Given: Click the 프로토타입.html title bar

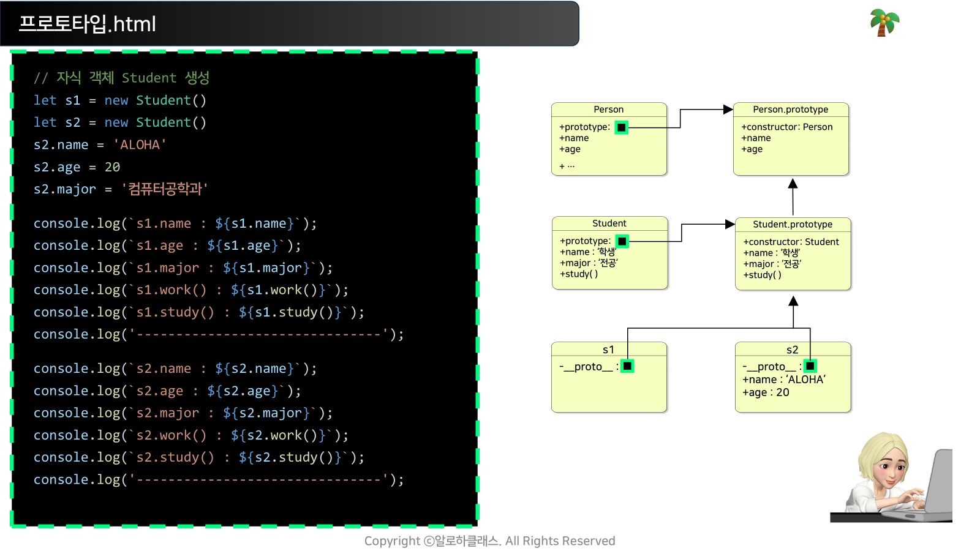Looking at the screenshot, I should coord(289,24).
